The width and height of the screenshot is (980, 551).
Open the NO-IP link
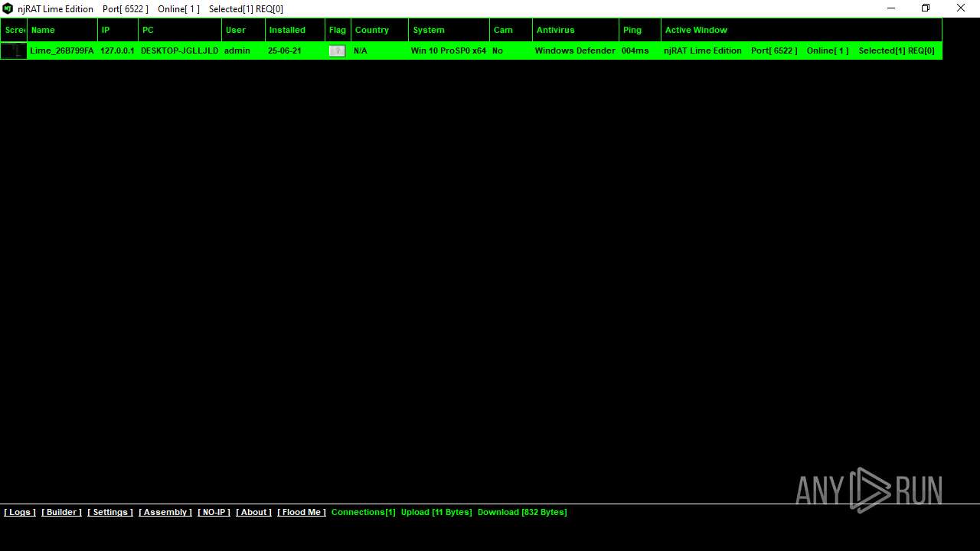click(x=214, y=512)
